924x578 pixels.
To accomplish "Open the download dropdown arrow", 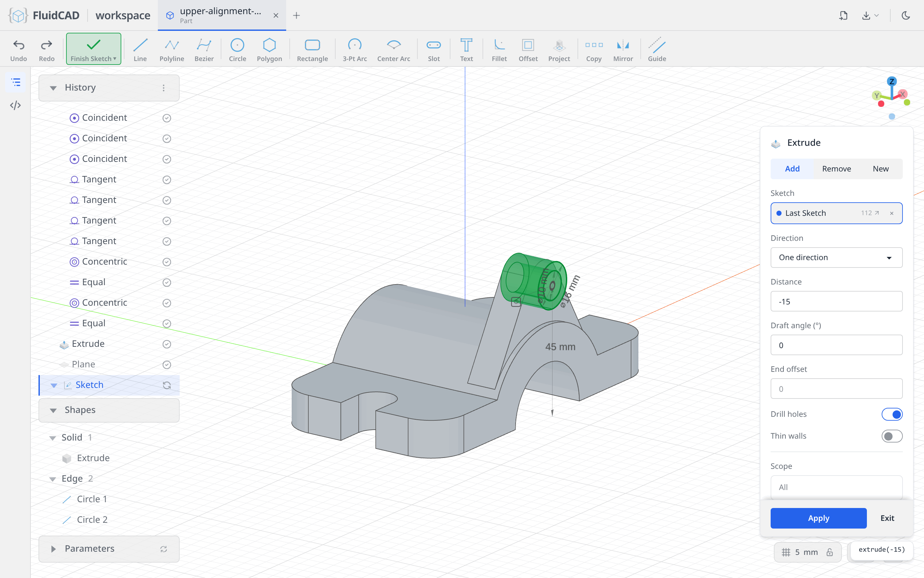I will pos(877,15).
